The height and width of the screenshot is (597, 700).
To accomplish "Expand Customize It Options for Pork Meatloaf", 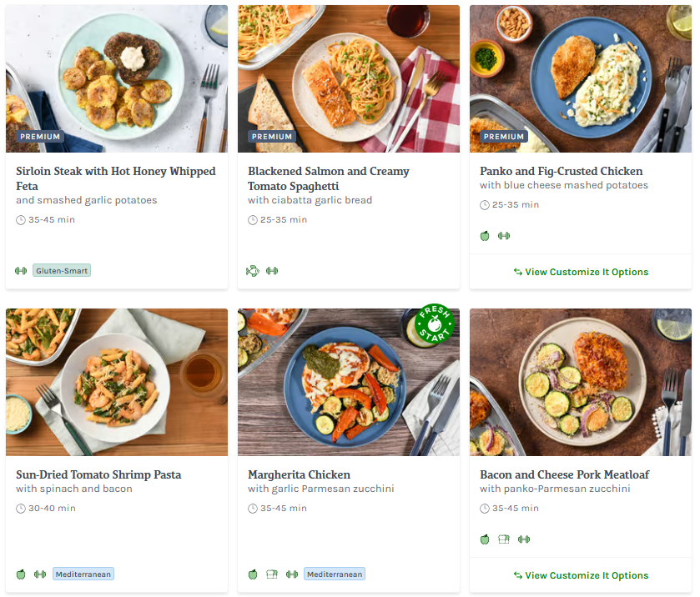I will (x=581, y=575).
